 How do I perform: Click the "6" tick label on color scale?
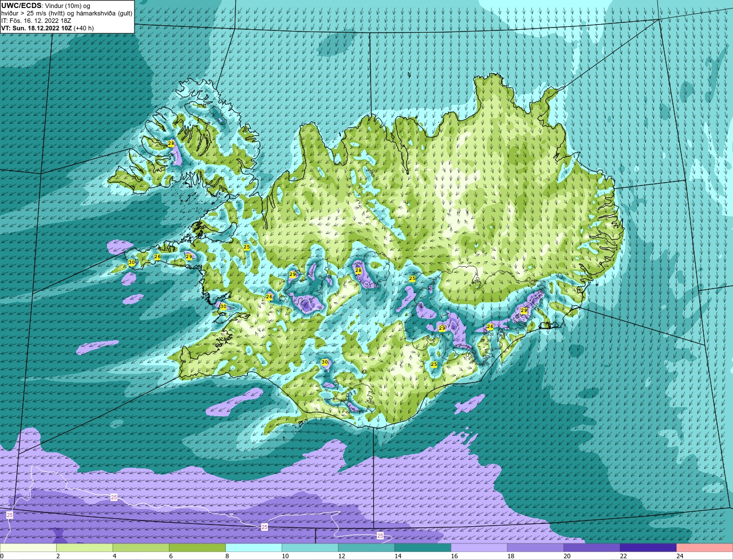pyautogui.click(x=171, y=555)
